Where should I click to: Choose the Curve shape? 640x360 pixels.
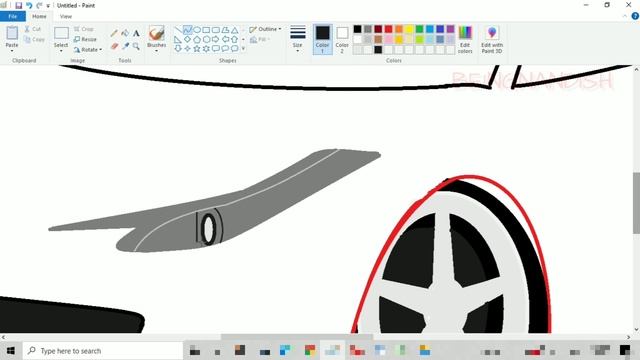pyautogui.click(x=187, y=30)
